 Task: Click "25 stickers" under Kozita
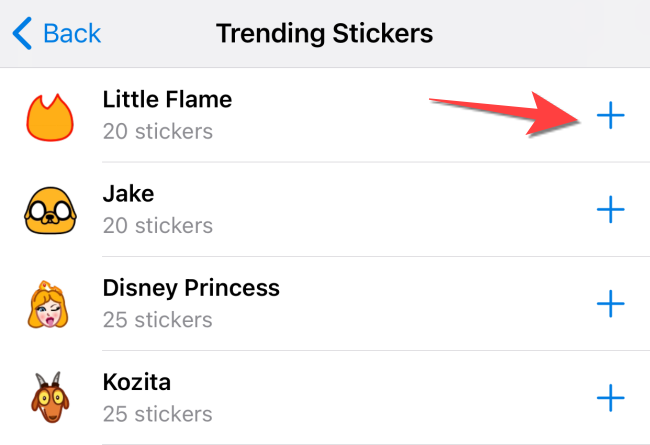tap(158, 414)
